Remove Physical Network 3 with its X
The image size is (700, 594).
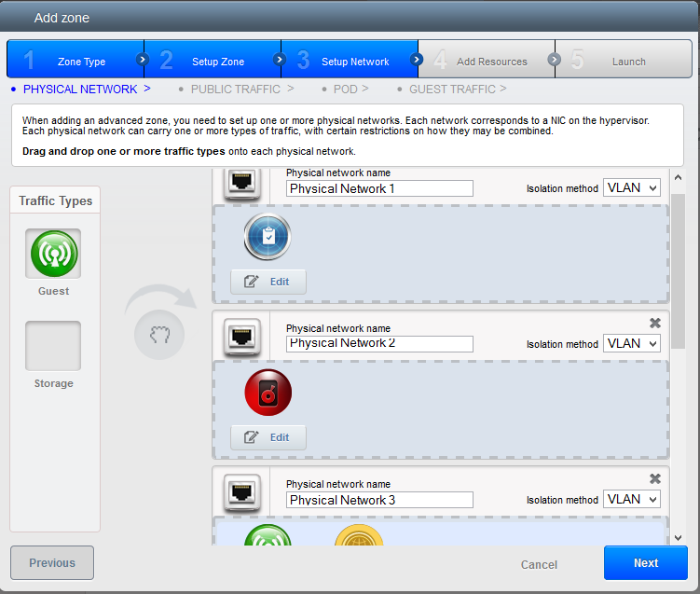coord(655,478)
